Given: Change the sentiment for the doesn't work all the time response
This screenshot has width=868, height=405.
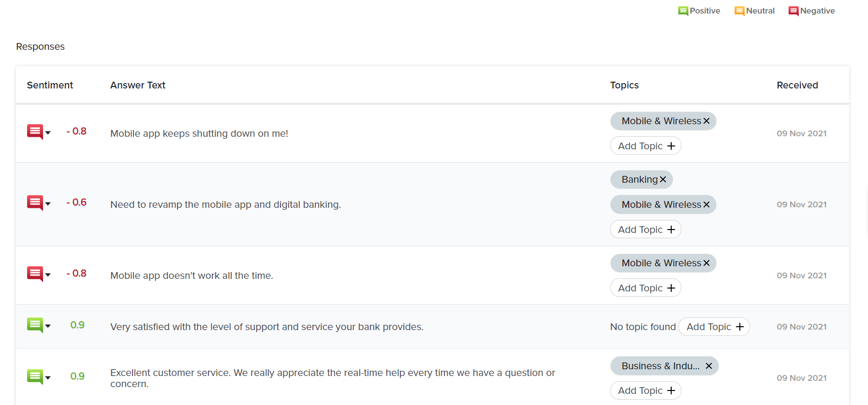Looking at the screenshot, I should coord(48,275).
